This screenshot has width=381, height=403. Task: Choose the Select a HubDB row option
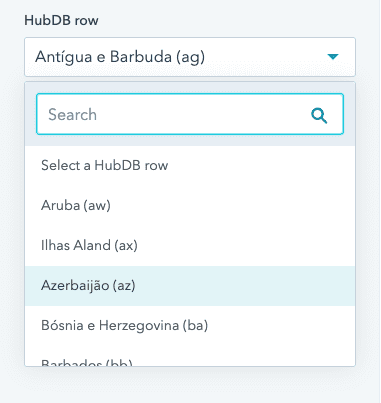point(190,166)
